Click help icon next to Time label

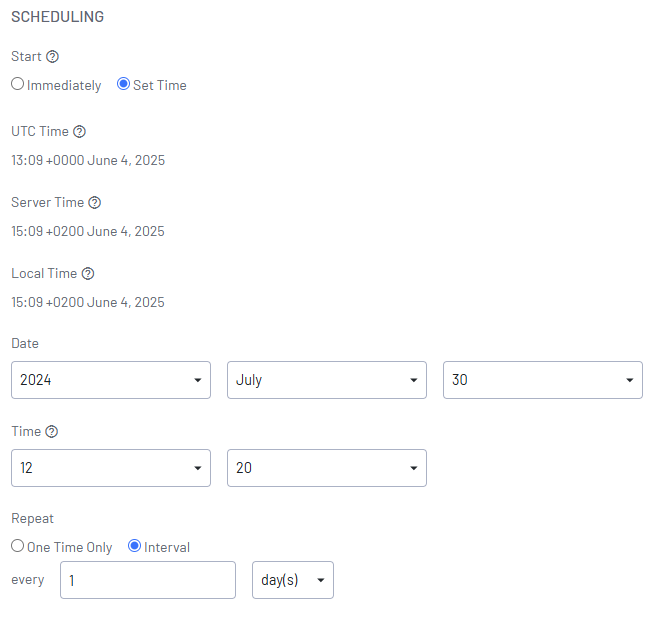coord(52,432)
